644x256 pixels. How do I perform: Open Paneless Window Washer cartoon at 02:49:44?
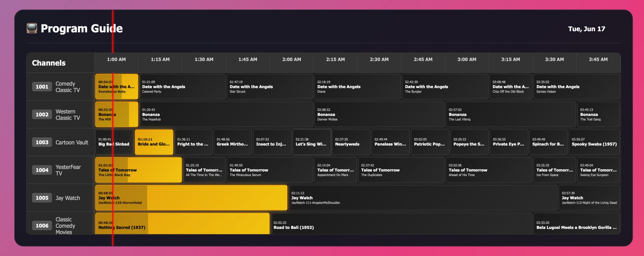tap(391, 142)
